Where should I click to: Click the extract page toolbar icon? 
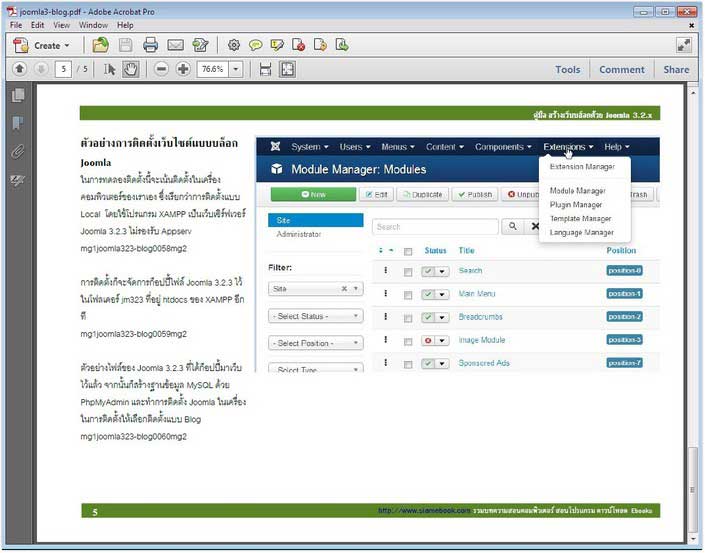click(x=342, y=45)
